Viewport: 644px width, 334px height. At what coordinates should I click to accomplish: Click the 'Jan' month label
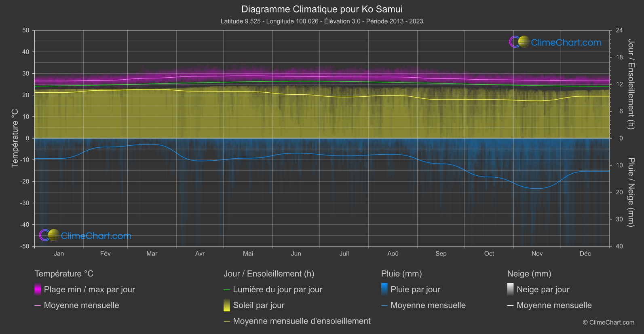[x=59, y=253]
